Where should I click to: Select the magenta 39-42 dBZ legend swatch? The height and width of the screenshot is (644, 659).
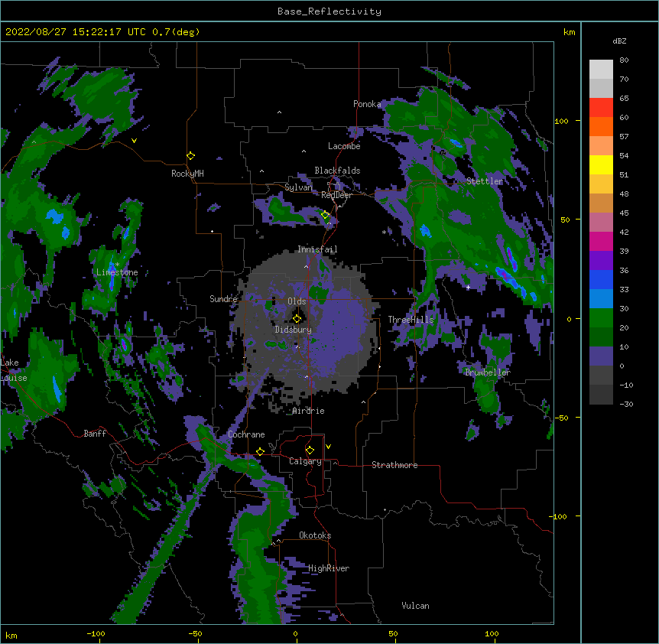(x=601, y=241)
